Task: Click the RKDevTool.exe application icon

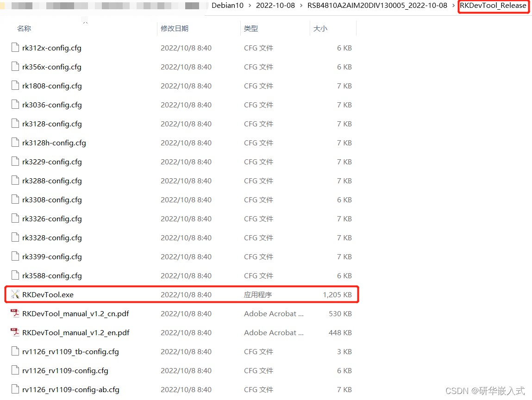Action: click(x=15, y=294)
